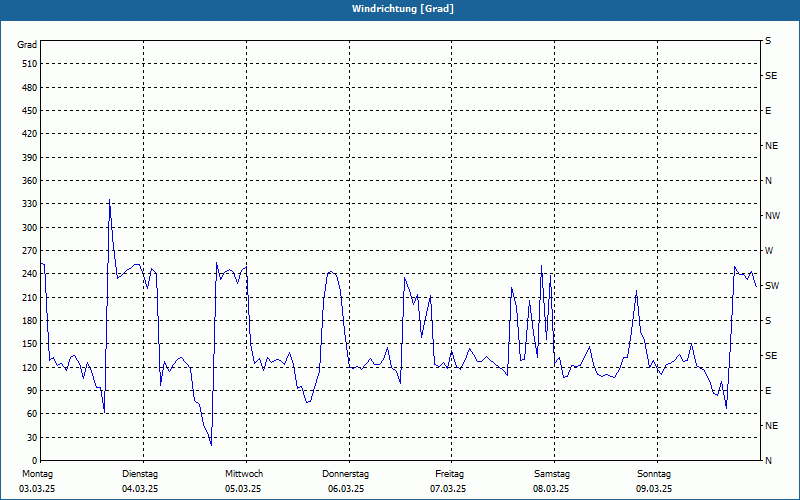This screenshot has height=500, width=800.
Task: Click the date 03.03.25
Action: click(37, 489)
